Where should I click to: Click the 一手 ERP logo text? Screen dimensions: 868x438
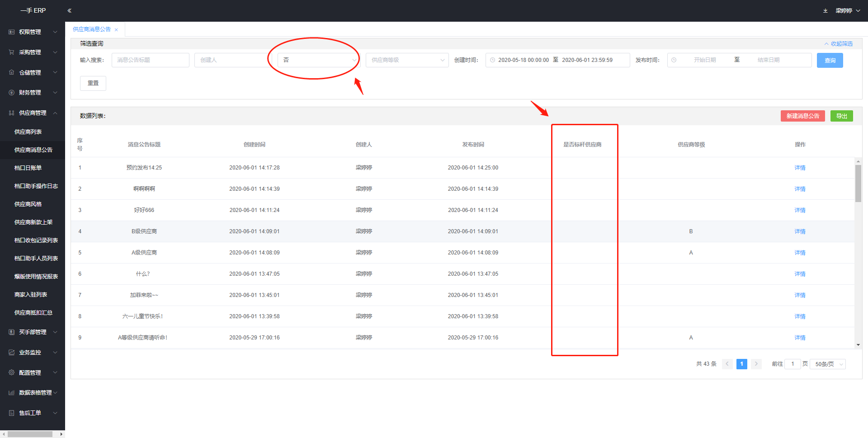pos(33,10)
